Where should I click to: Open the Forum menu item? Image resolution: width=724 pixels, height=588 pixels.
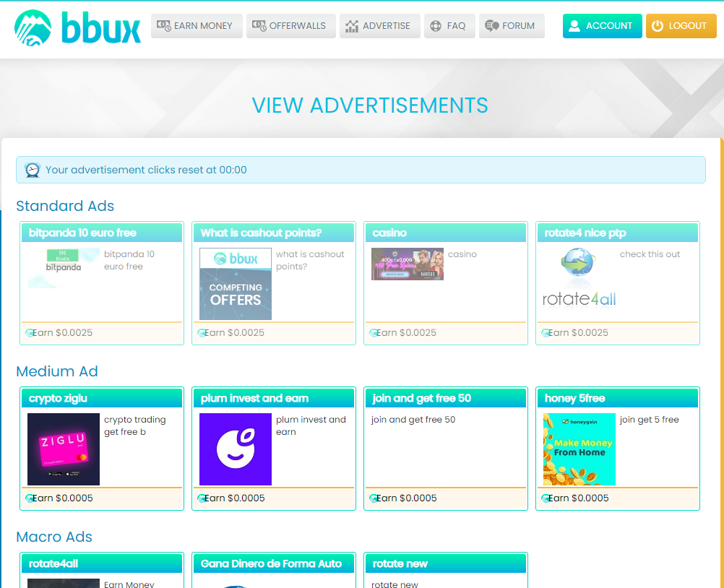pos(512,26)
